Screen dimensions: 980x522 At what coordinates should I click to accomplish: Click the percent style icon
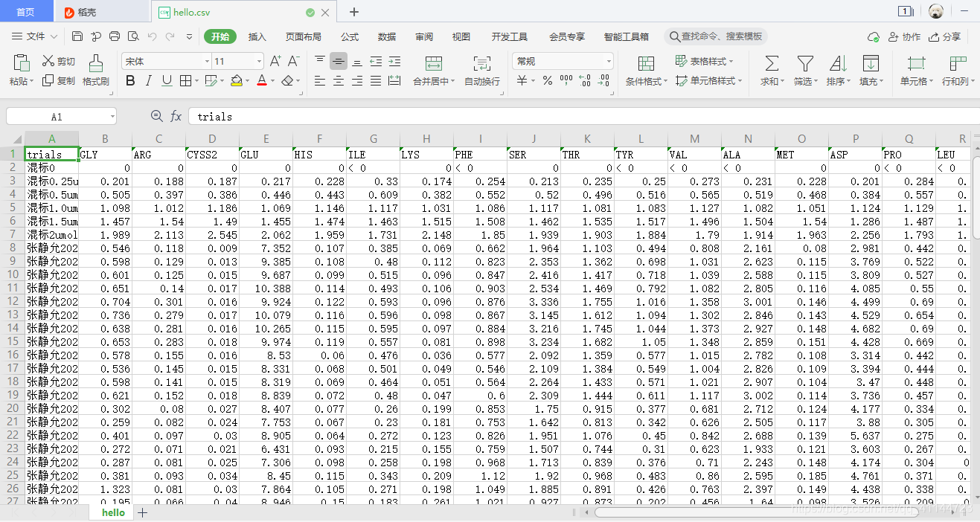[548, 80]
